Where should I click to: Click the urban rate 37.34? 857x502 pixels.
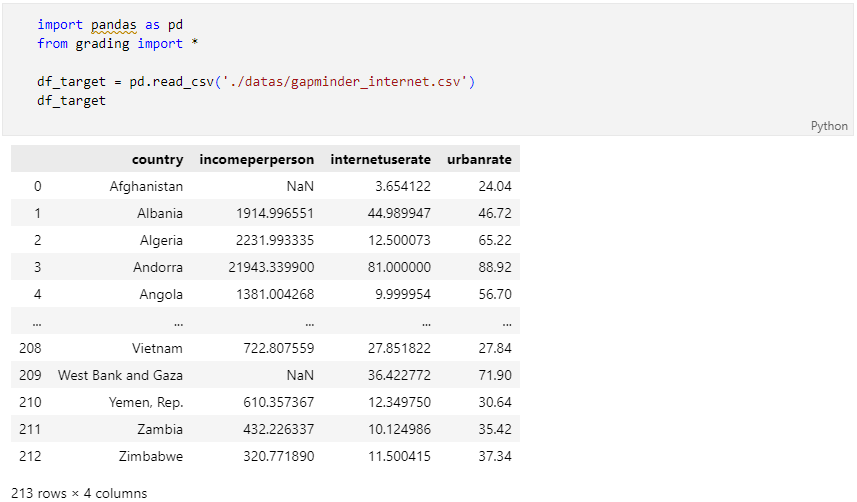(495, 456)
